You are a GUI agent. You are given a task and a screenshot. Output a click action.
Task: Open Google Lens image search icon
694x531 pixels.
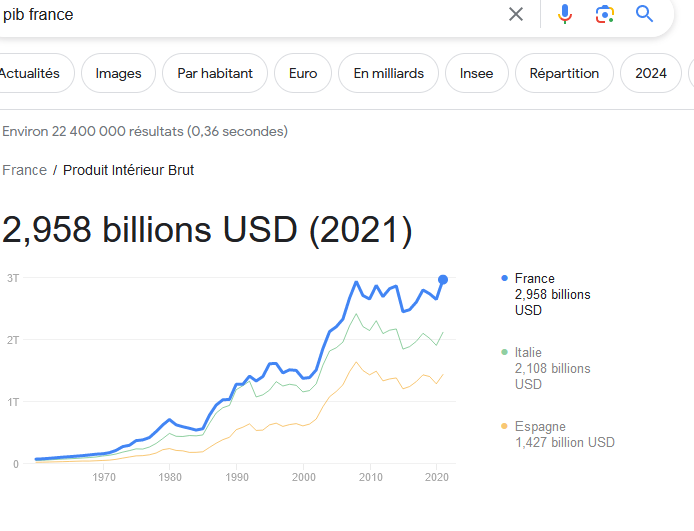(605, 14)
